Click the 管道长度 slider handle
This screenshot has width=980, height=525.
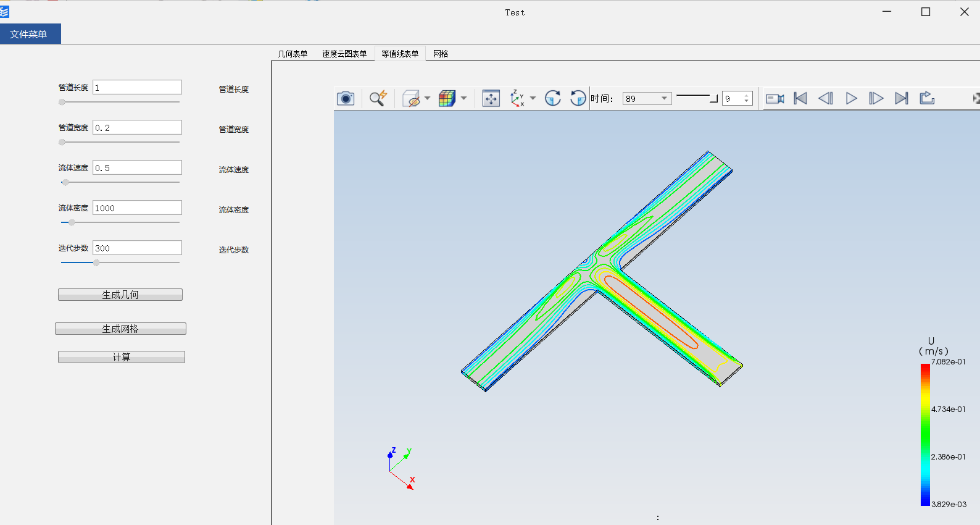point(62,102)
